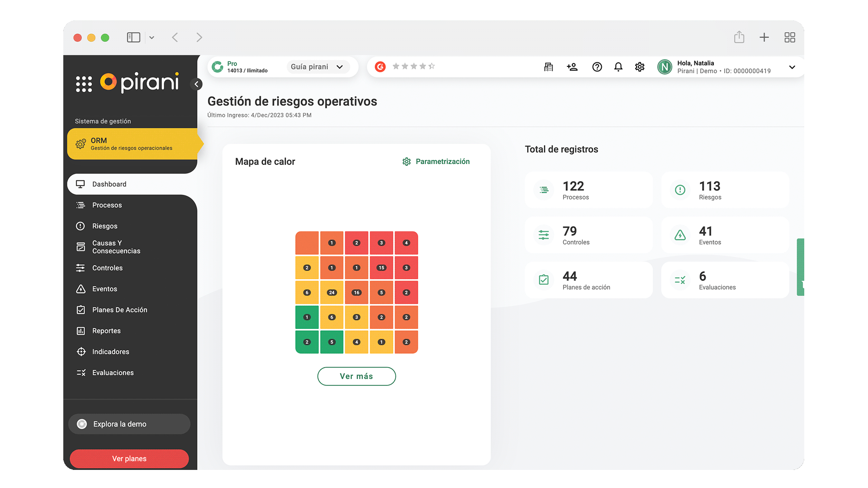Screen dimensions: 868x488
Task: Click the G2 review badge icon
Action: [x=380, y=67]
